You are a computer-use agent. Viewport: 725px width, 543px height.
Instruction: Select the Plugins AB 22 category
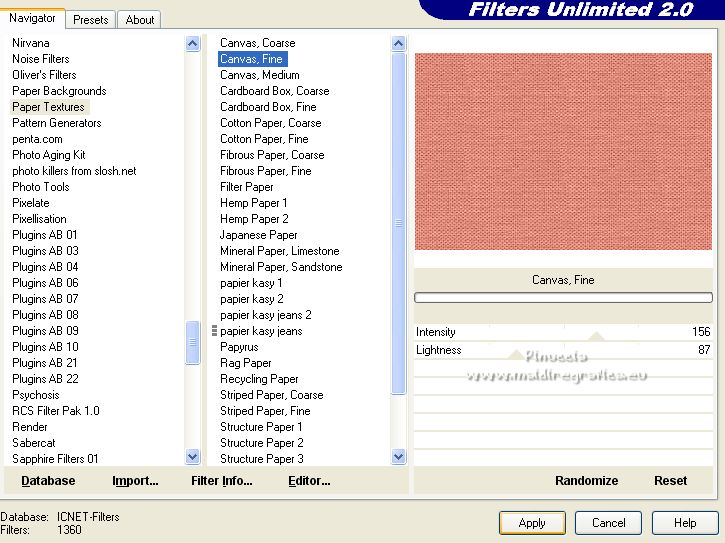pyautogui.click(x=45, y=379)
